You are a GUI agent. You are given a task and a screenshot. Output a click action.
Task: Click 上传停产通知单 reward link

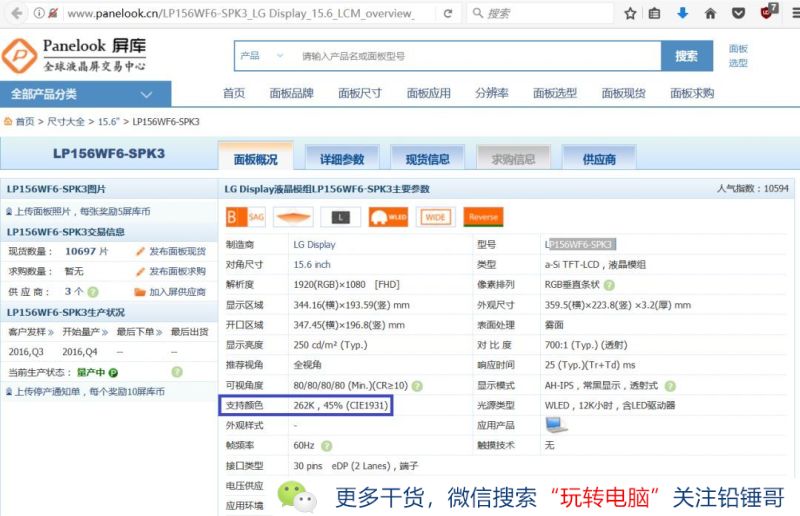tap(90, 391)
